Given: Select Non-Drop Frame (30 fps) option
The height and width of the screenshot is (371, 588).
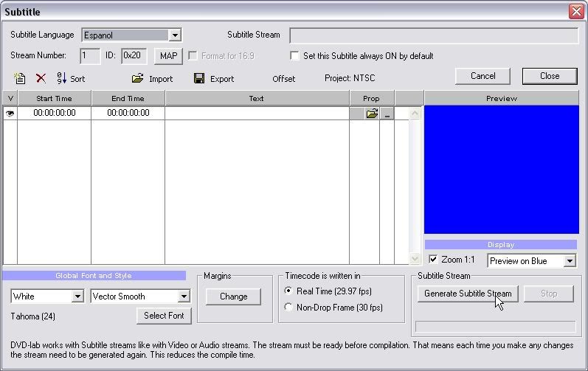Looking at the screenshot, I should pos(288,307).
